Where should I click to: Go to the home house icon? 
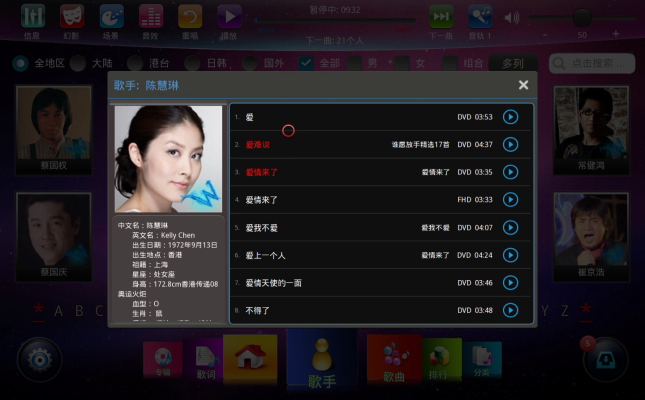click(250, 359)
